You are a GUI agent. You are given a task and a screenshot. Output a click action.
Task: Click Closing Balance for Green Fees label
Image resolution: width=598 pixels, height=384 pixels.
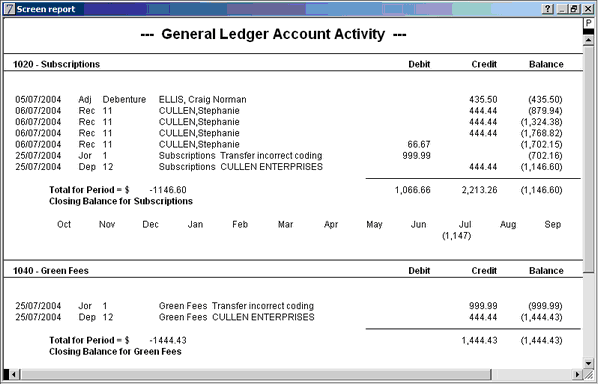115,352
